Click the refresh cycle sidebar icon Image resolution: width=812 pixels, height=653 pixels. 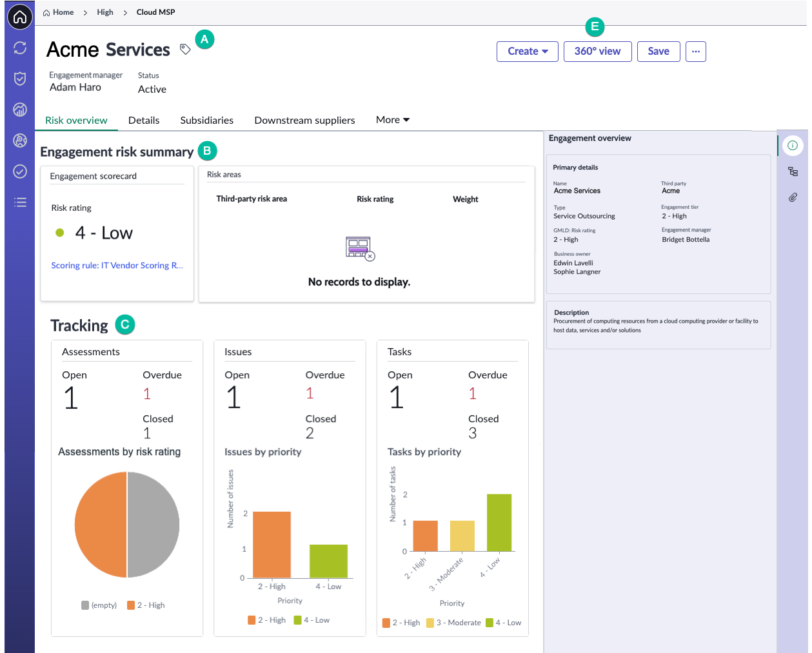point(20,48)
